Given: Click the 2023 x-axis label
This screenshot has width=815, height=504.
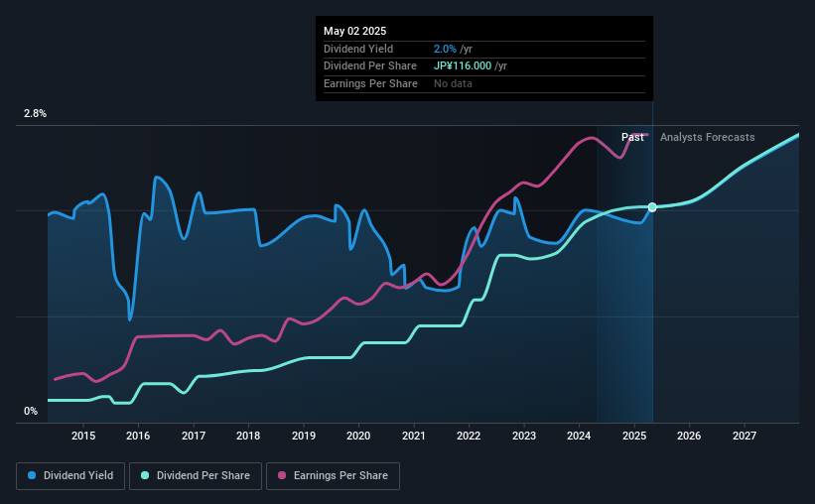Looking at the screenshot, I should pos(524,436).
